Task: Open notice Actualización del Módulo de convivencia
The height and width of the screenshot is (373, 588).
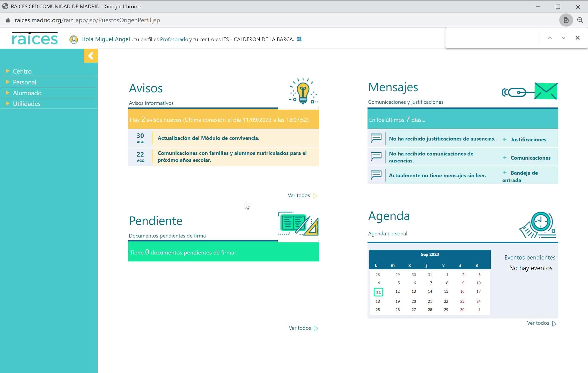Action: [x=208, y=138]
